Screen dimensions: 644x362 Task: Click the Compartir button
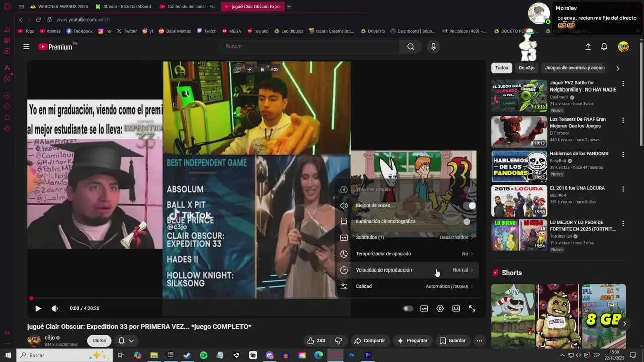(370, 341)
